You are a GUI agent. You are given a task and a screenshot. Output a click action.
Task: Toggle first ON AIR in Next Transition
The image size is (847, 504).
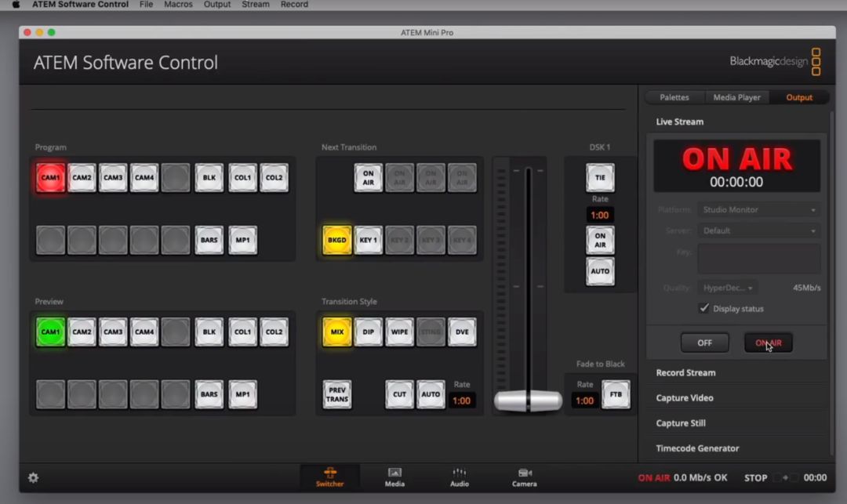(369, 177)
